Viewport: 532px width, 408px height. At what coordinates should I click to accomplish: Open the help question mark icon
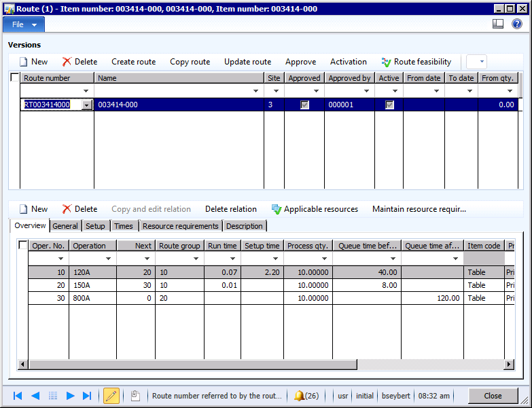(x=516, y=24)
